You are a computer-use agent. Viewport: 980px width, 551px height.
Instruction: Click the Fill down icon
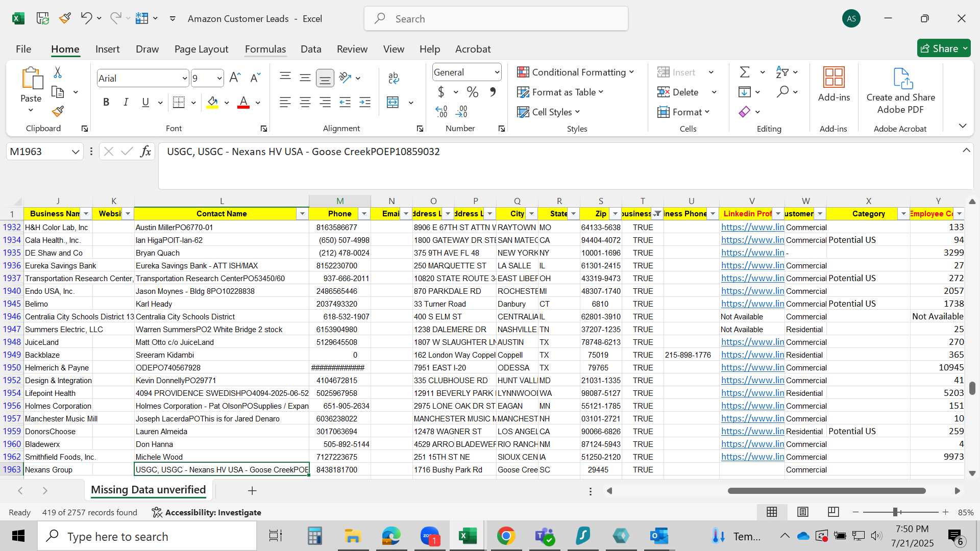coord(745,92)
